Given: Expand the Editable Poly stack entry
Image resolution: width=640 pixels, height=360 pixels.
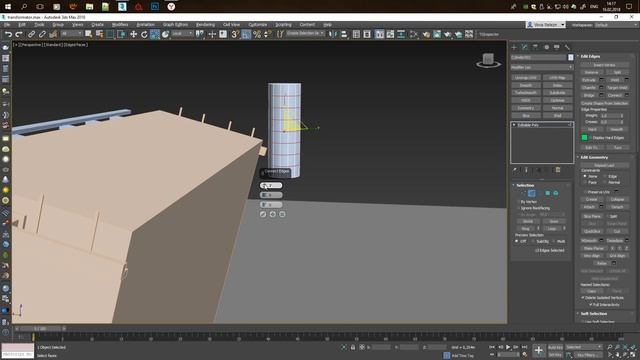Looking at the screenshot, I should point(514,125).
